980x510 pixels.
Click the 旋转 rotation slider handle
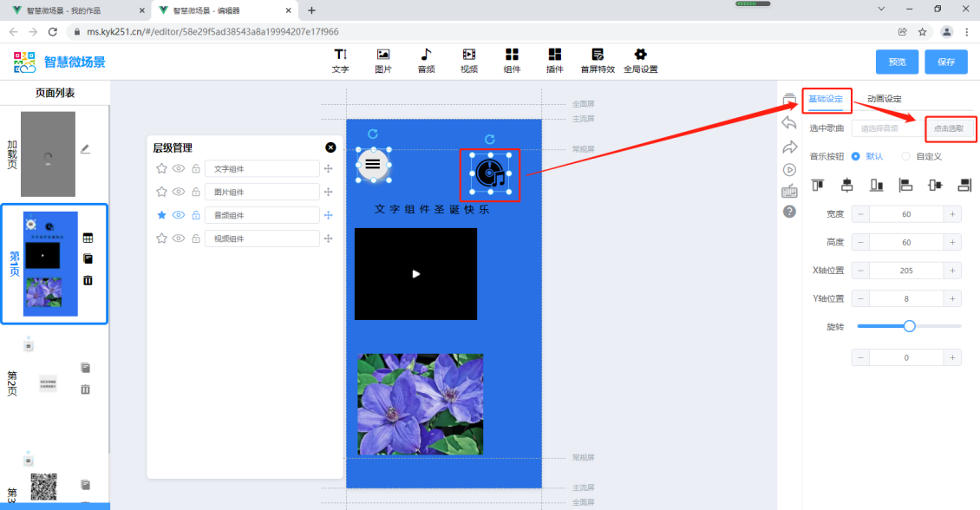(909, 326)
